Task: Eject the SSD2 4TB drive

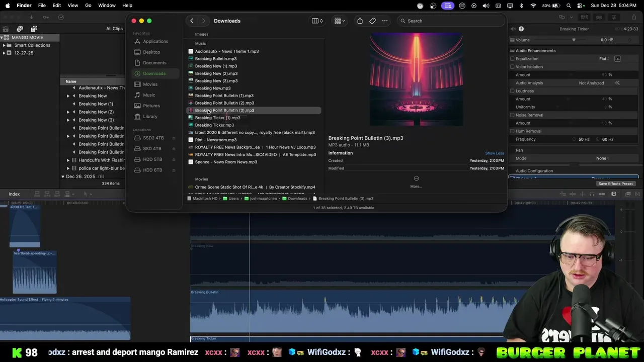Action: (174, 138)
